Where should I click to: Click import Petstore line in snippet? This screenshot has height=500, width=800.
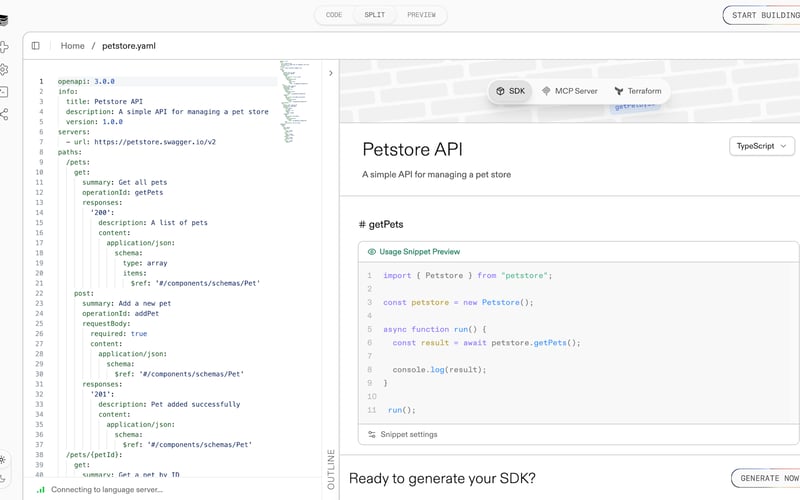[x=467, y=276]
